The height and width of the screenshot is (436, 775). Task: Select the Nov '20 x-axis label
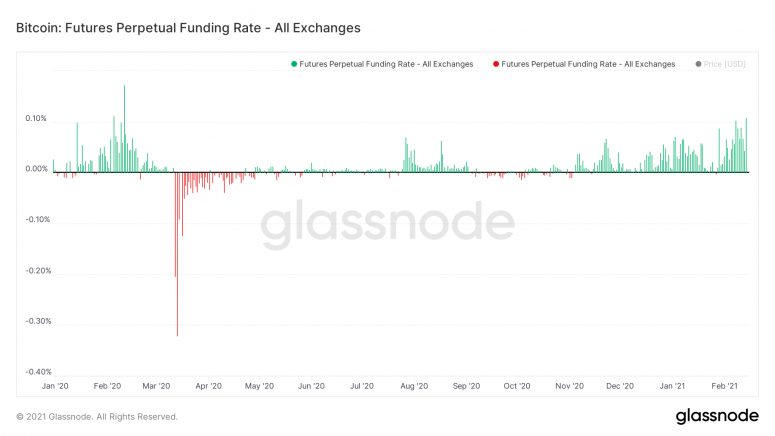(x=569, y=385)
